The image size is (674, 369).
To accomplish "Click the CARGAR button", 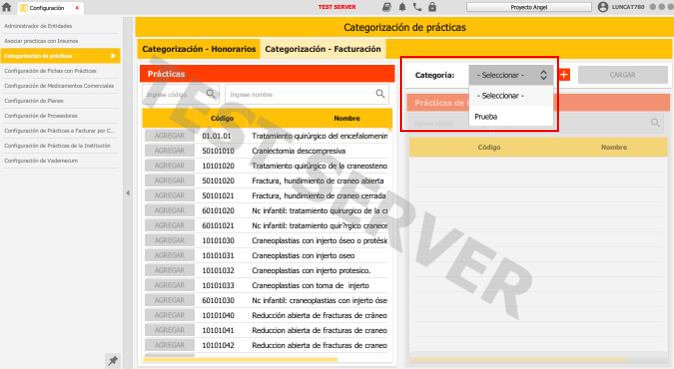I will (x=622, y=75).
